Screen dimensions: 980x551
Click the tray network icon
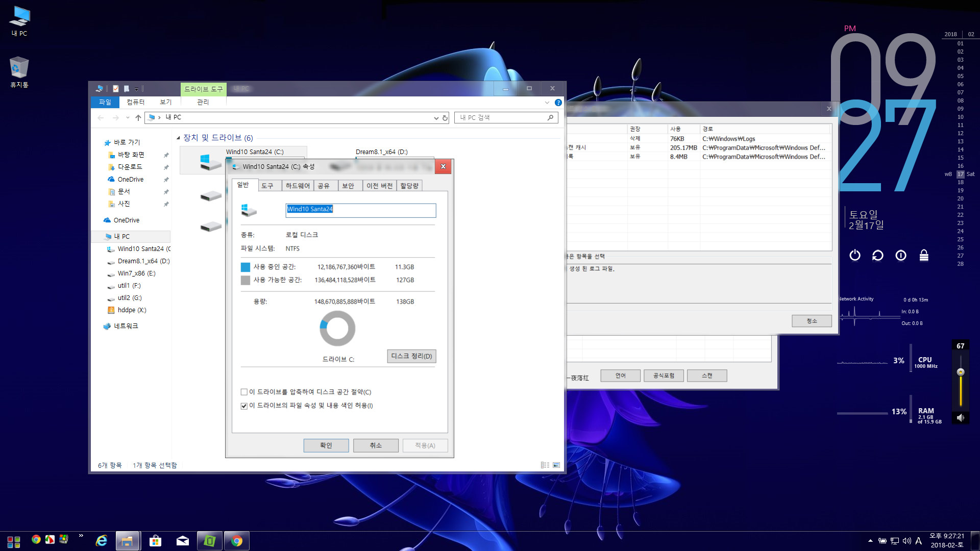[x=894, y=541]
